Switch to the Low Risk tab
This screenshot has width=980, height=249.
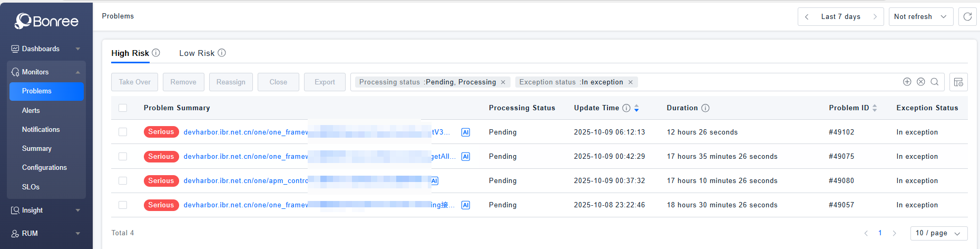tap(197, 53)
